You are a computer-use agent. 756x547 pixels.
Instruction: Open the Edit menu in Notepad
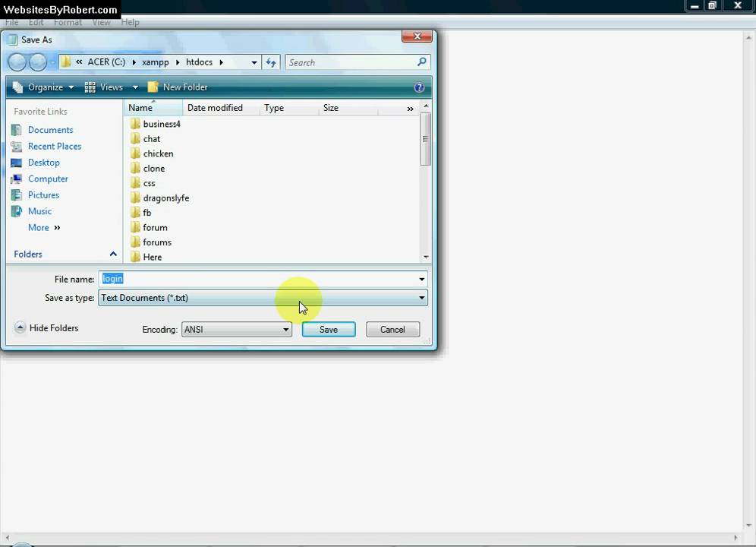click(x=36, y=22)
